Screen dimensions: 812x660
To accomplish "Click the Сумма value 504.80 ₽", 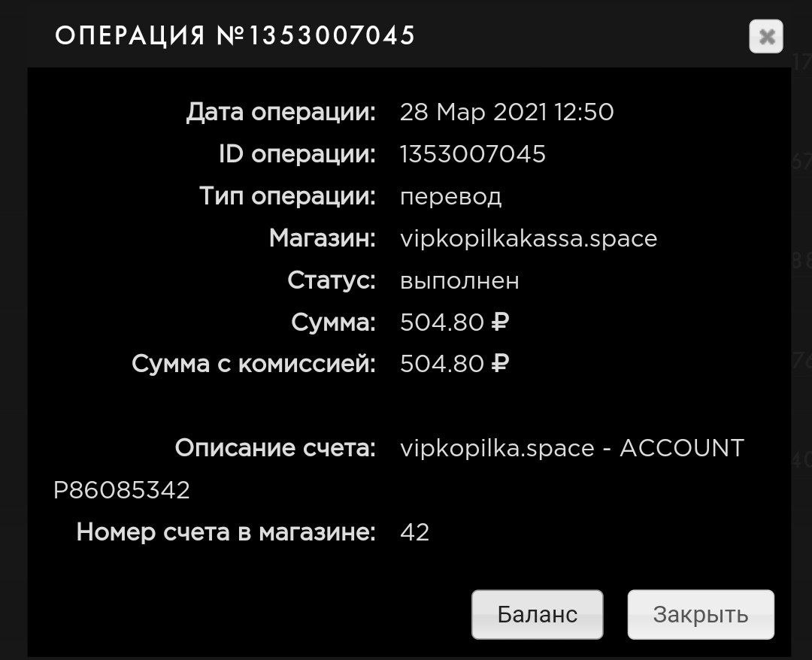I will (x=455, y=323).
